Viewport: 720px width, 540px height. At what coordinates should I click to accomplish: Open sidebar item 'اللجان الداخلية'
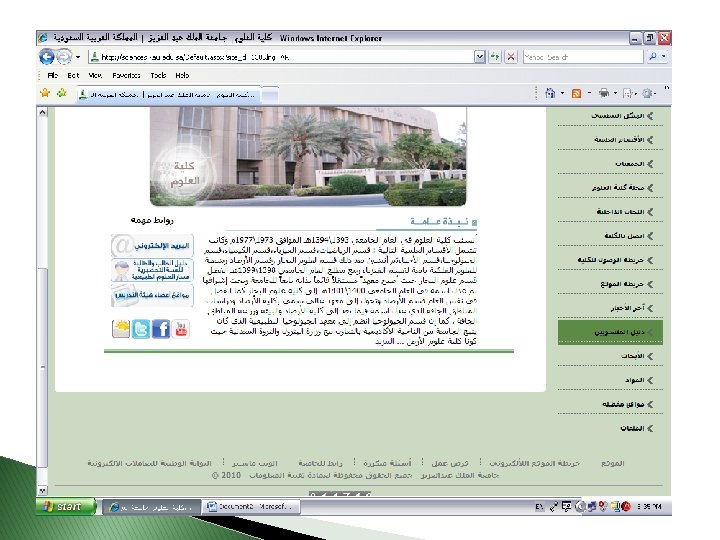620,212
